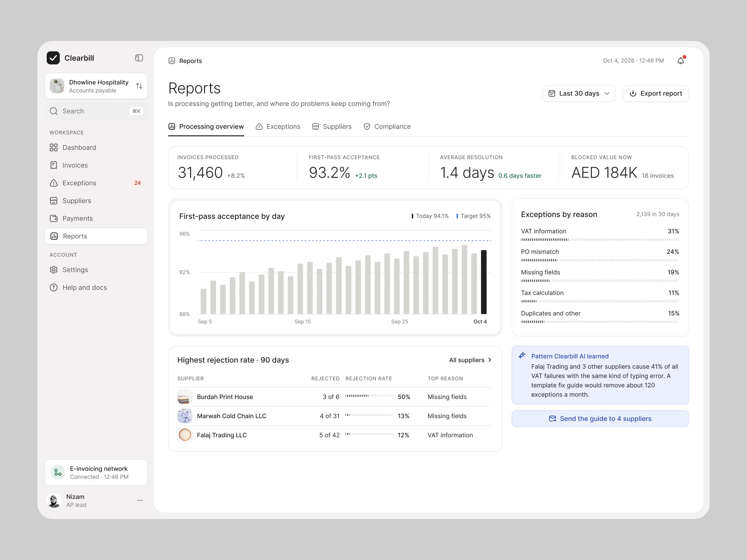This screenshot has height=560, width=747.
Task: Click the VAT information progress bar
Action: 600,240
